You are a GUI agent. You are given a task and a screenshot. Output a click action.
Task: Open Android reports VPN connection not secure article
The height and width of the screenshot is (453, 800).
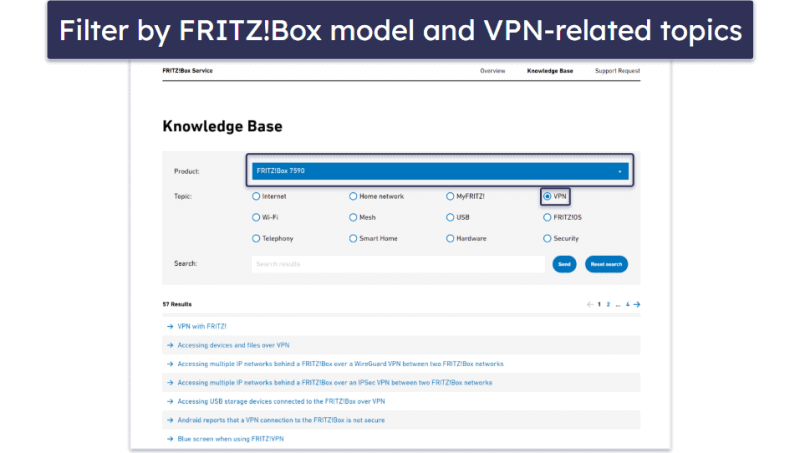[281, 420]
